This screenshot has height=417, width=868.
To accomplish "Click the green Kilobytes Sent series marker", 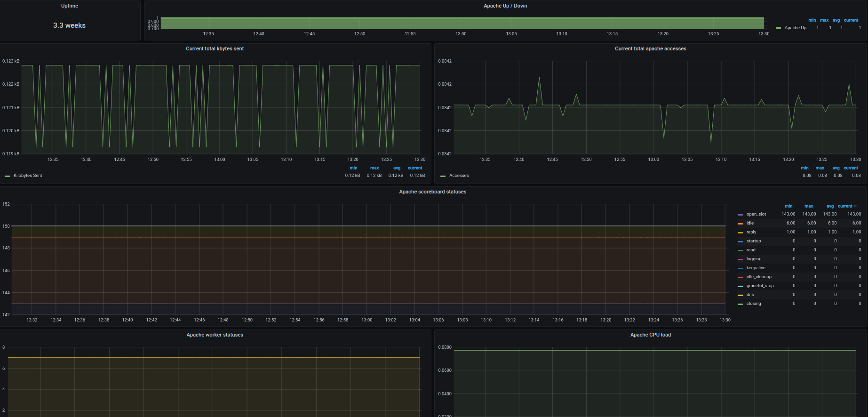I will pyautogui.click(x=7, y=176).
